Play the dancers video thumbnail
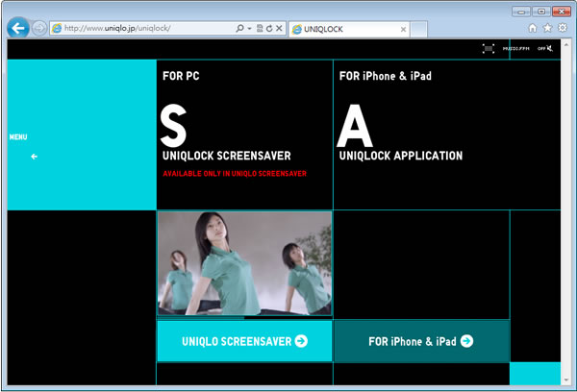The image size is (577, 392). coord(244,263)
